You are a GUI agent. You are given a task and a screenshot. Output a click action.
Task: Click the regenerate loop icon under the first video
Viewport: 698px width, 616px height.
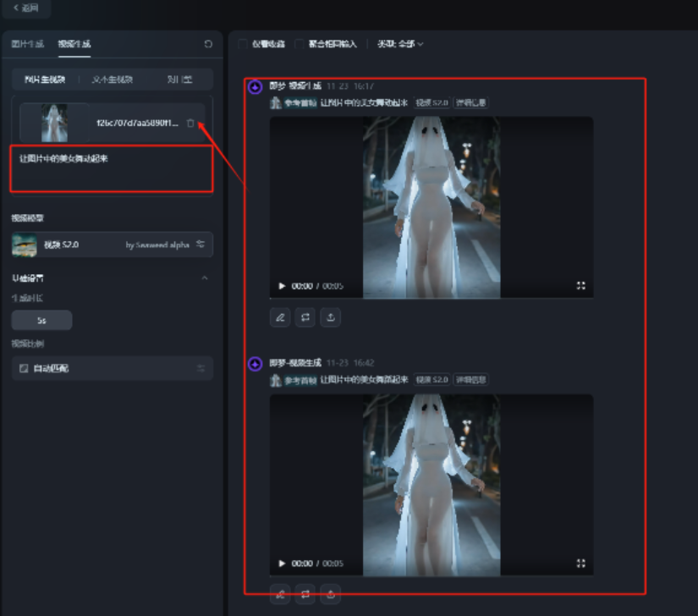305,317
